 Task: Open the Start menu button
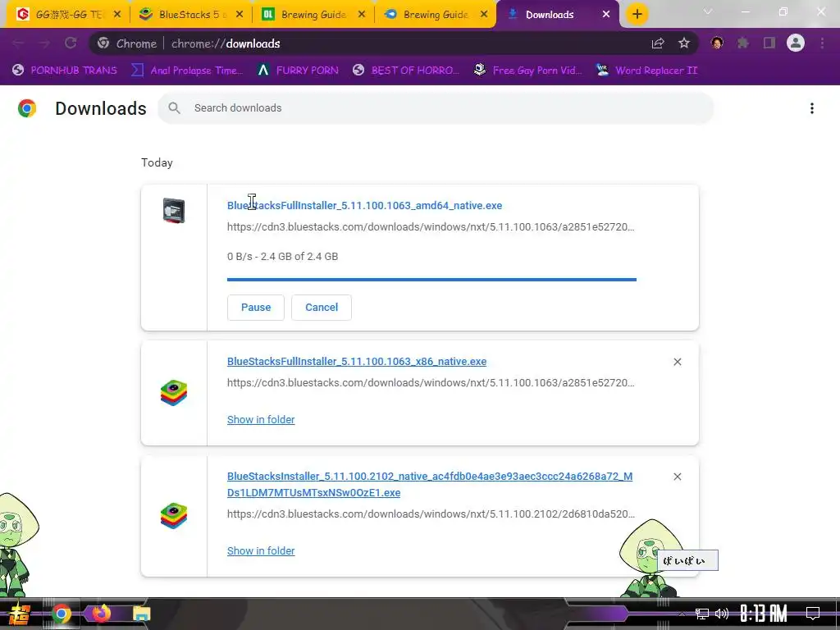pos(20,614)
